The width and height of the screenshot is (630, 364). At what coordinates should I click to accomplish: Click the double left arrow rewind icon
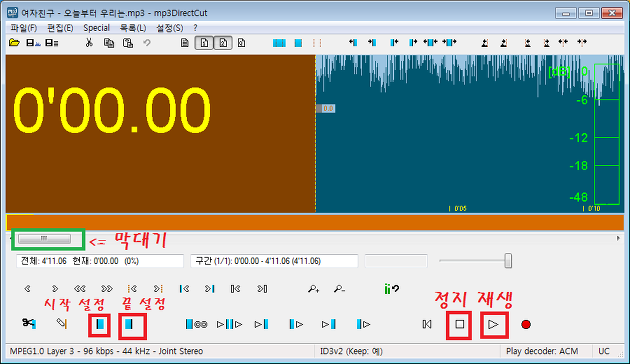pyautogui.click(x=80, y=288)
